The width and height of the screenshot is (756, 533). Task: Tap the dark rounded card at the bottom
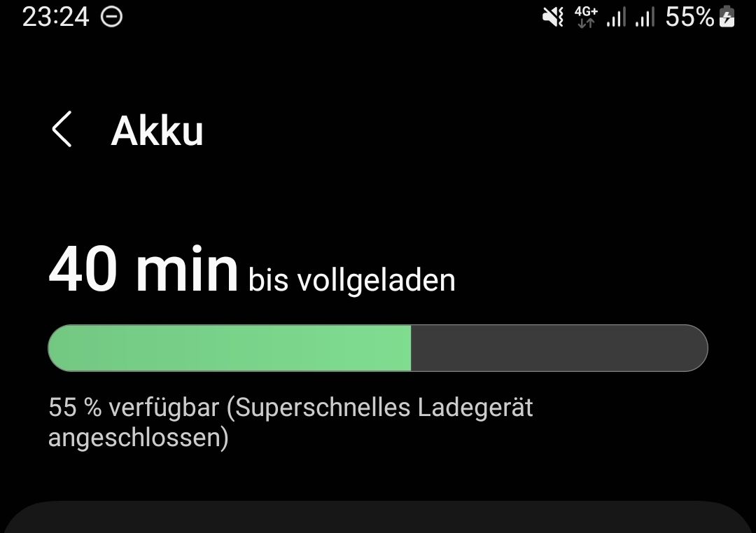click(378, 517)
